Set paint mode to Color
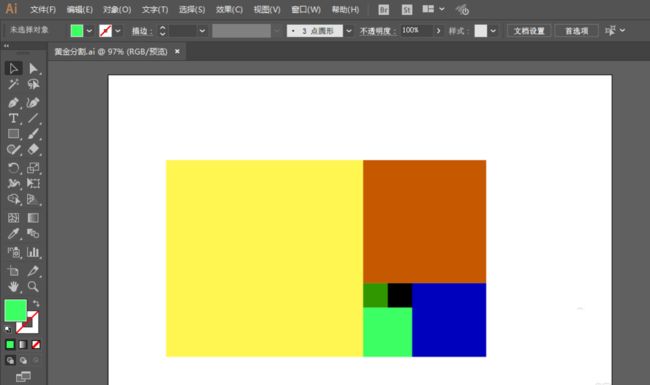The width and height of the screenshot is (650, 385). tap(10, 344)
